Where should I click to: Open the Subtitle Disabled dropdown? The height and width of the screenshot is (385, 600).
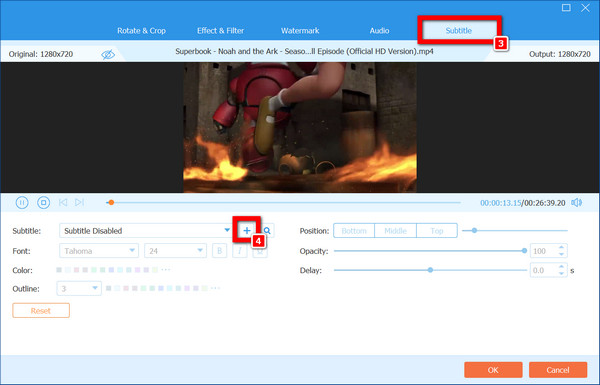[x=145, y=230]
